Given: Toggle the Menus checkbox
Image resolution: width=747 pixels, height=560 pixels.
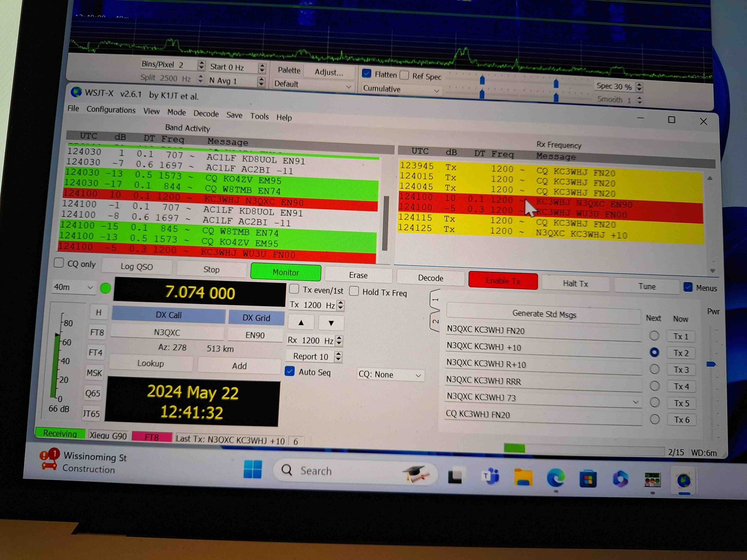Looking at the screenshot, I should point(688,287).
